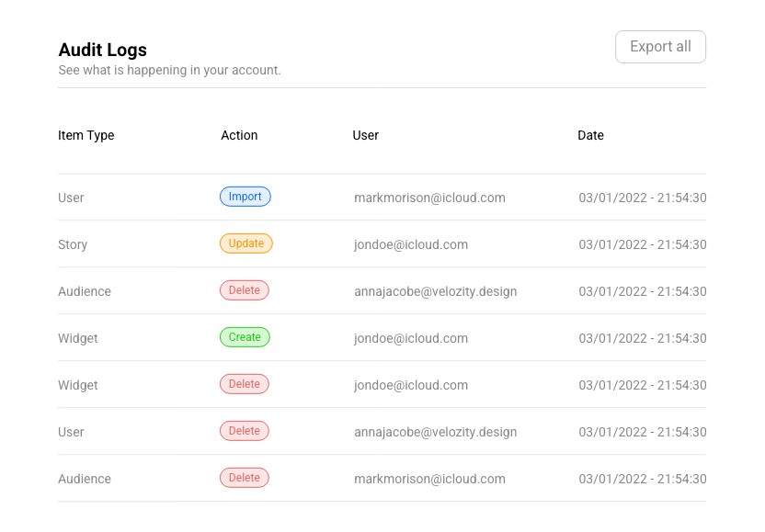The height and width of the screenshot is (532, 765).
Task: Select Widget item type in Create row
Action: [78, 338]
